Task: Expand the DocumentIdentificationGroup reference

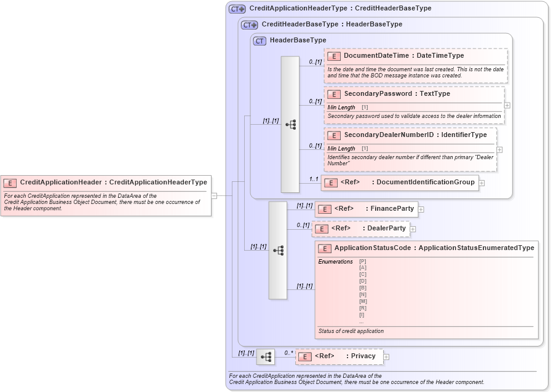Action: [x=482, y=182]
